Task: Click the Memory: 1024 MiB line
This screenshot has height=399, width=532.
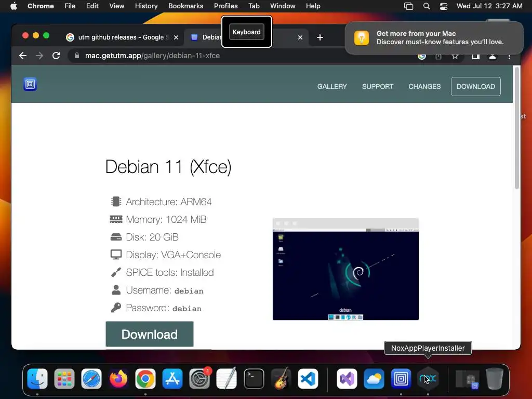Action: (158, 220)
